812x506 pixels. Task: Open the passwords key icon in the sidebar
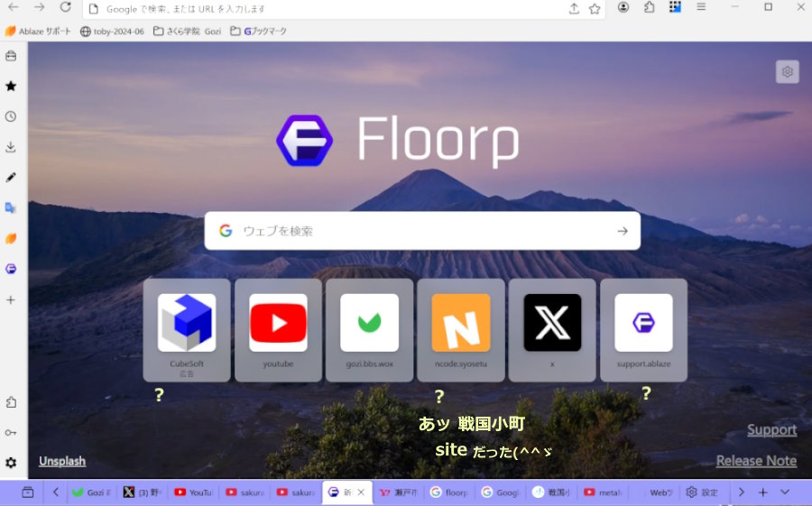(x=11, y=432)
